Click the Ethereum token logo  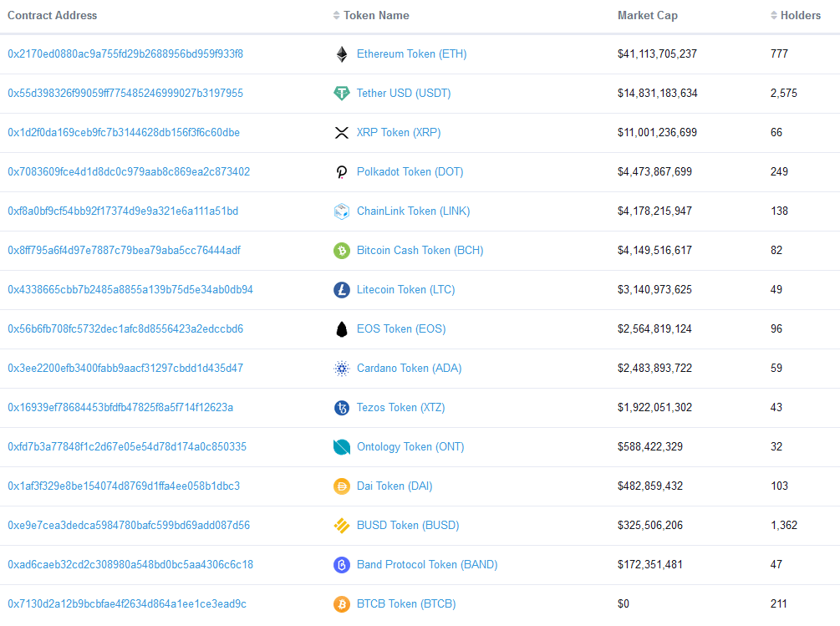tap(342, 53)
